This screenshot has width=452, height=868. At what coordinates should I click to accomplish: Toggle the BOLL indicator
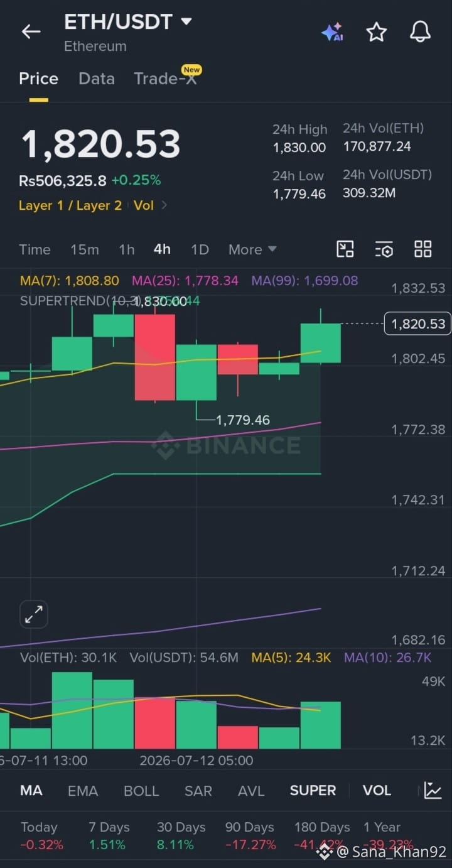(141, 790)
